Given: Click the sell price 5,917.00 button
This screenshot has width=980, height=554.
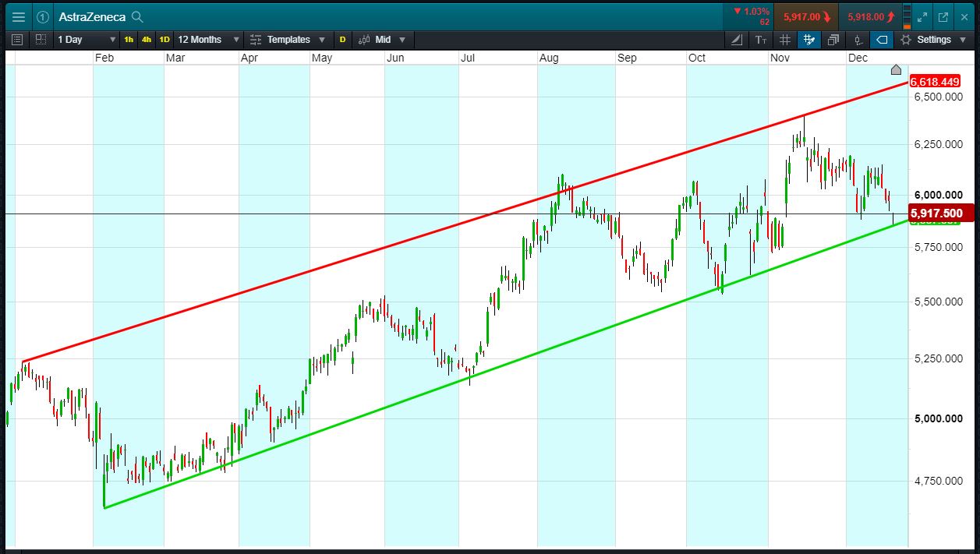Looking at the screenshot, I should pyautogui.click(x=806, y=16).
